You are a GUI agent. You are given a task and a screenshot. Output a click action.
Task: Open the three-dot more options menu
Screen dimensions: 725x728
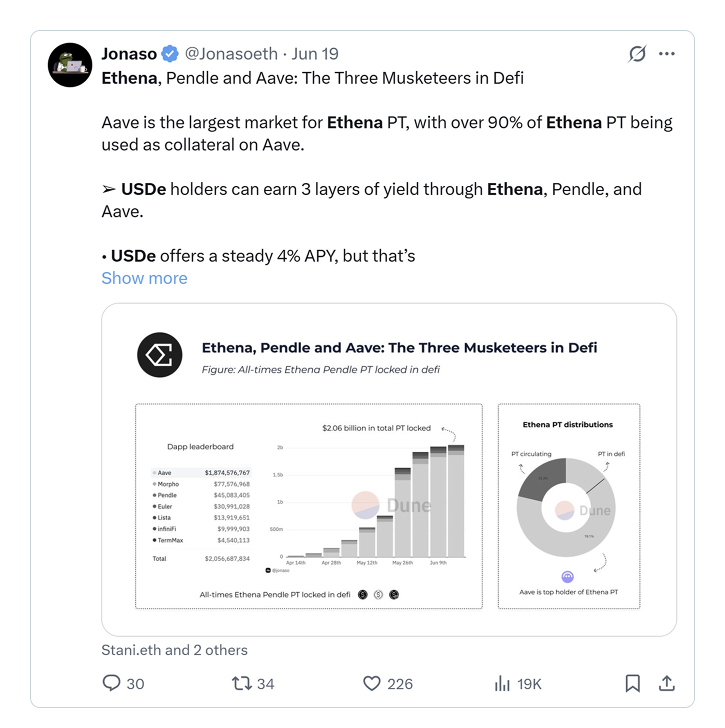tap(666, 53)
